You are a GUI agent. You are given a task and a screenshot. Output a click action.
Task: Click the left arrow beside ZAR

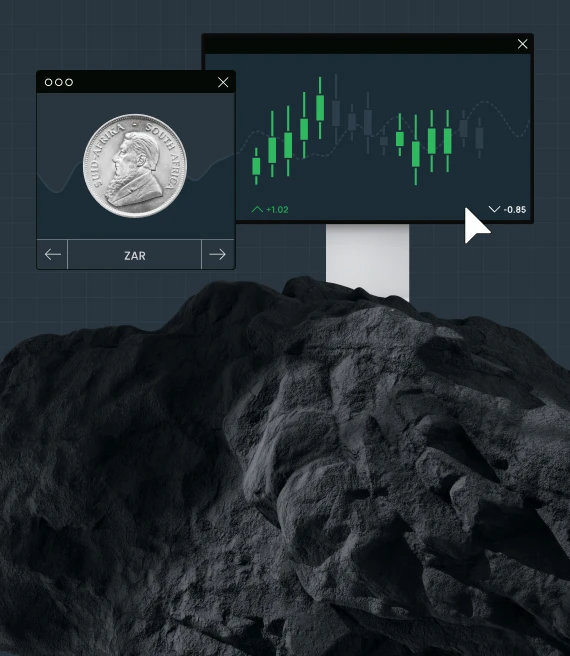[x=53, y=254]
